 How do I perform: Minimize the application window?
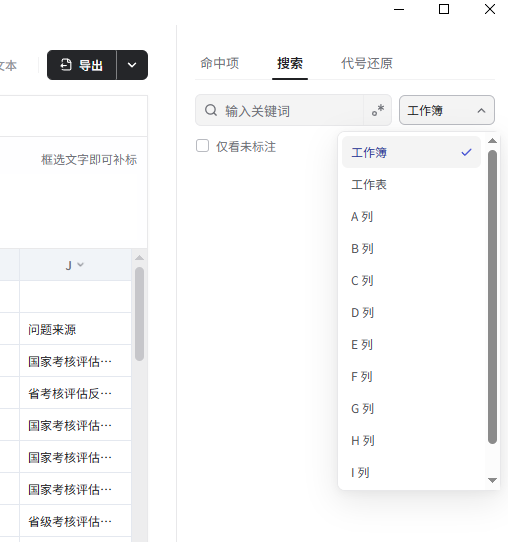coord(399,9)
